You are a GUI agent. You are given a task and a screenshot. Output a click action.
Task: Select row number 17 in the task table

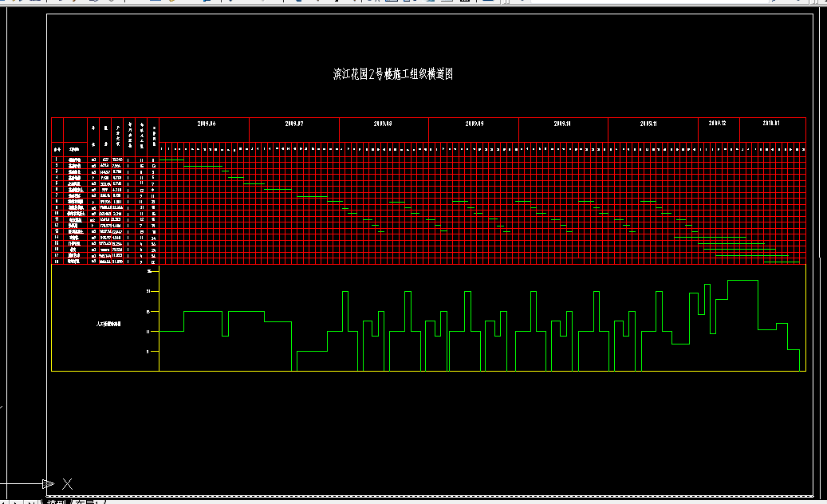tap(57, 255)
